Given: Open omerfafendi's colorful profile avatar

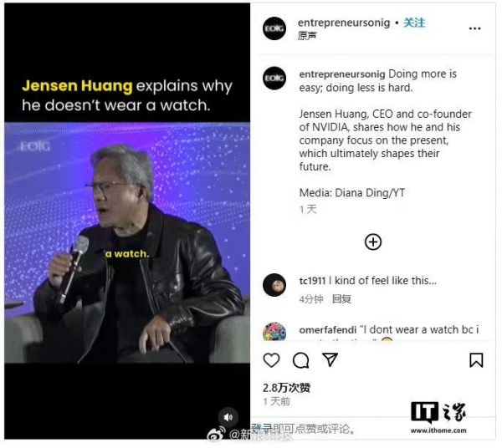Looking at the screenshot, I should pyautogui.click(x=274, y=331).
